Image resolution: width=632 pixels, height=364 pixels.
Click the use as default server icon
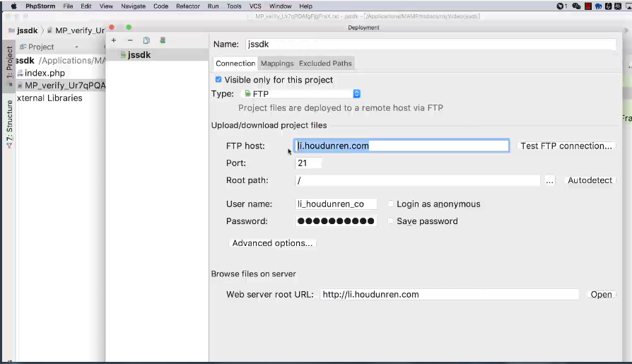click(163, 40)
